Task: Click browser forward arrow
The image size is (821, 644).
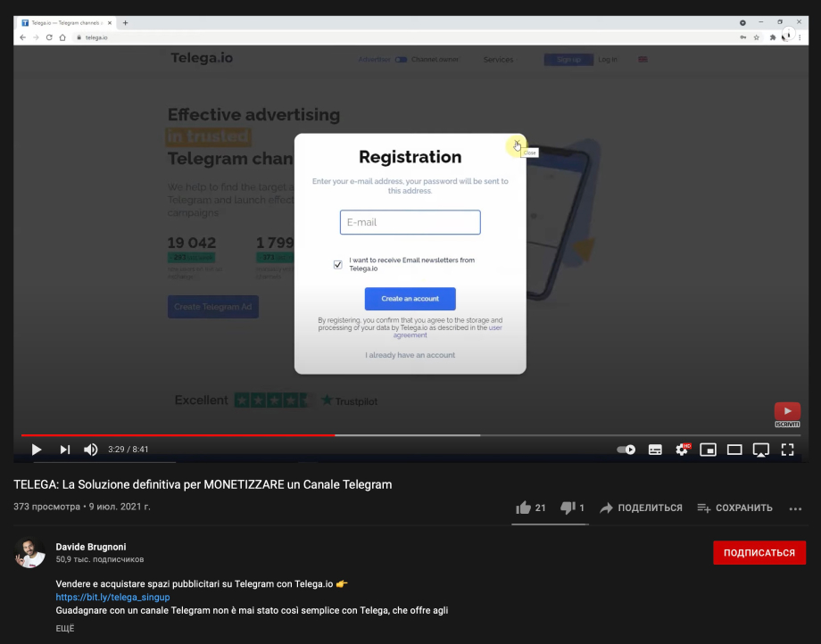Action: 36,37
